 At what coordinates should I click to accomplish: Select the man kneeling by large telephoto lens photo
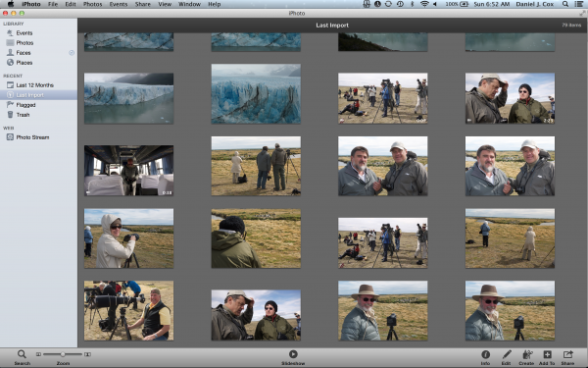[128, 310]
